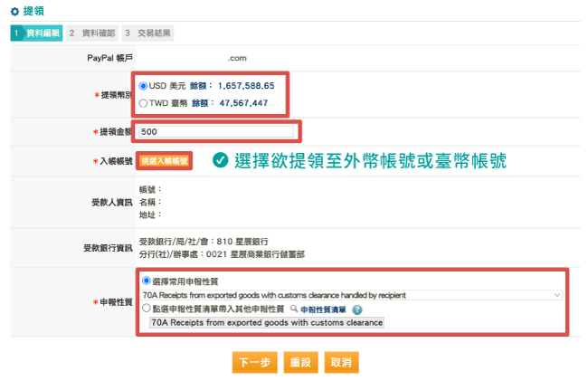
Task: Click the gear icon beside 提領 heading
Action: [x=14, y=10]
